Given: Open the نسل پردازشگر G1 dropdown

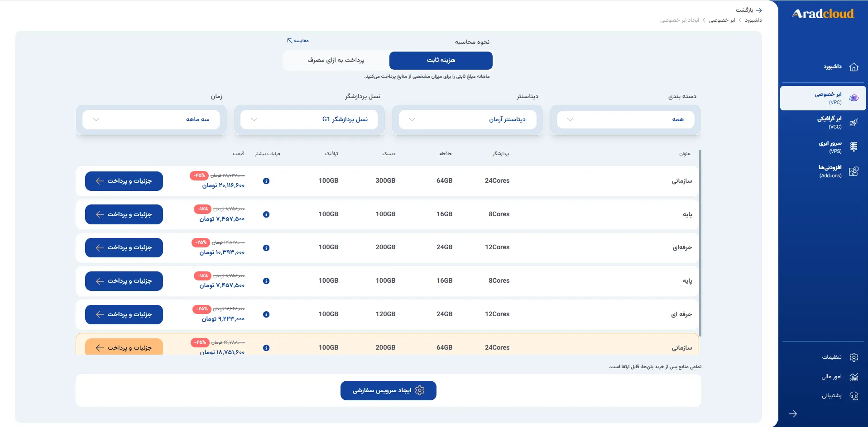Looking at the screenshot, I should [309, 119].
